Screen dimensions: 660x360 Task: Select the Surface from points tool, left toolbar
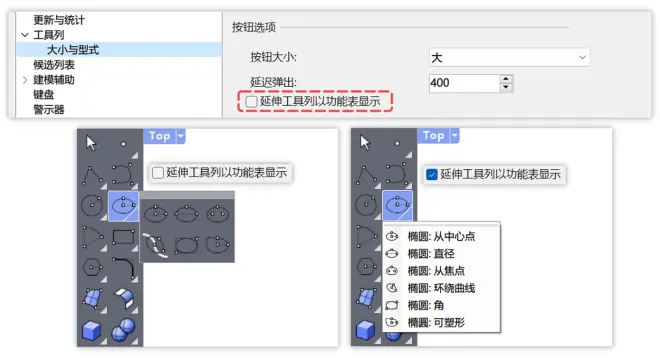coord(93,299)
